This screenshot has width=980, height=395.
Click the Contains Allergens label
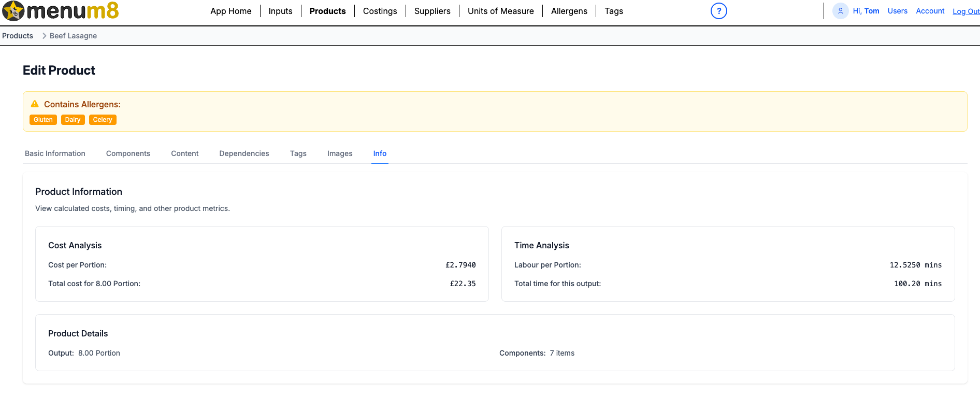(x=82, y=104)
